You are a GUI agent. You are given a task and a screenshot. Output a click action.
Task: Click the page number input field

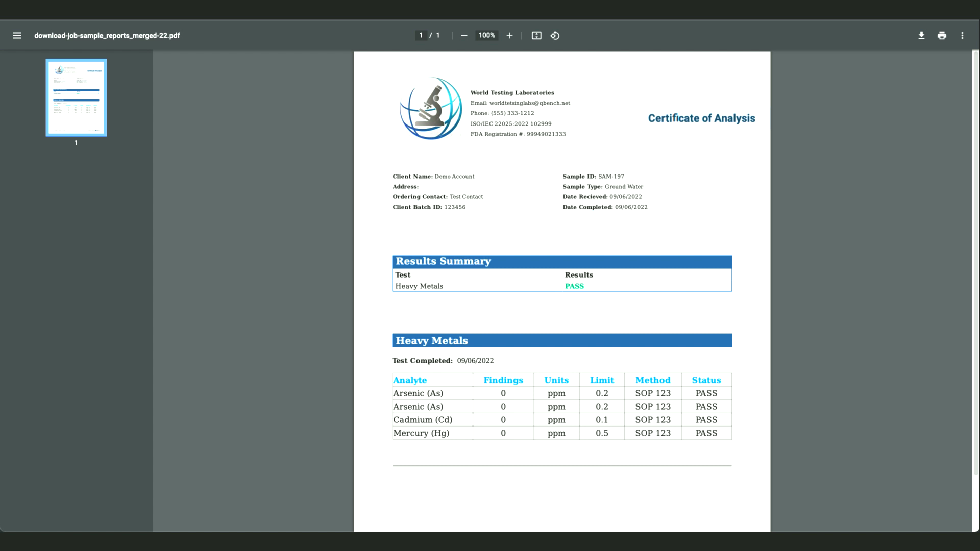(x=421, y=35)
